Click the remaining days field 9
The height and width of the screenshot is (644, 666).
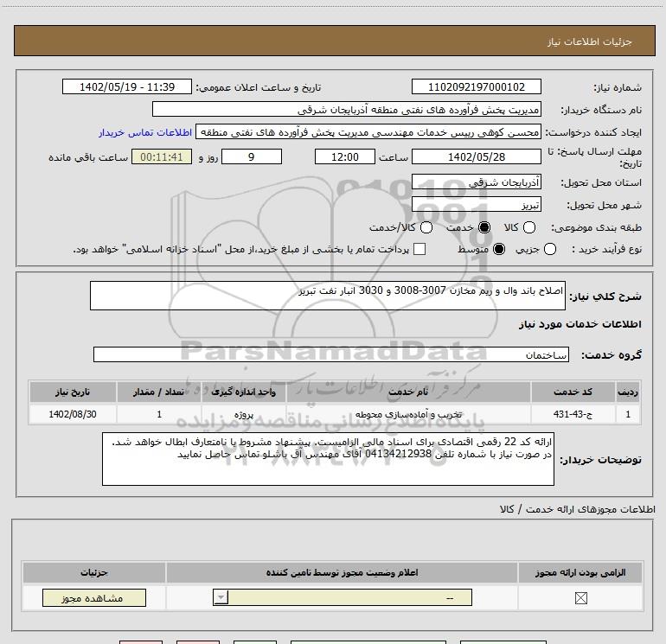[x=252, y=156]
